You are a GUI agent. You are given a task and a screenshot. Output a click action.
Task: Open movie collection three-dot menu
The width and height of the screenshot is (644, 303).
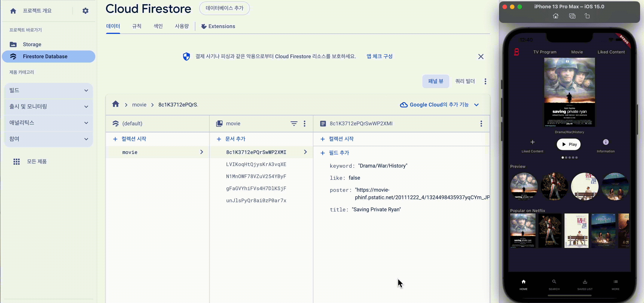pos(304,123)
